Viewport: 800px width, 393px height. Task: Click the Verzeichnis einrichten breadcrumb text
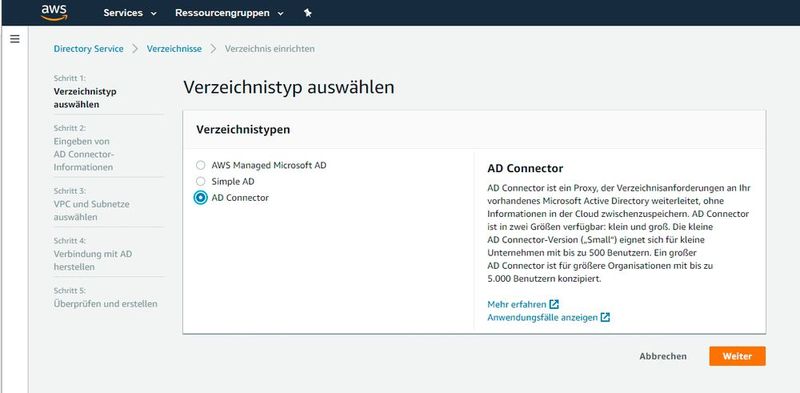point(269,48)
